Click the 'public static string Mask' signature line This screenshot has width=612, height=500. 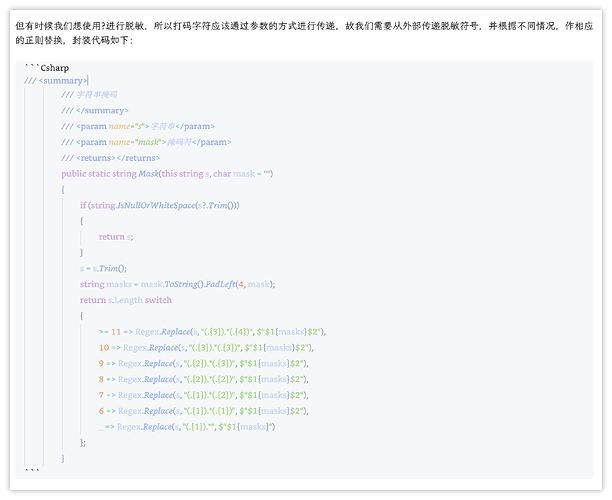167,174
